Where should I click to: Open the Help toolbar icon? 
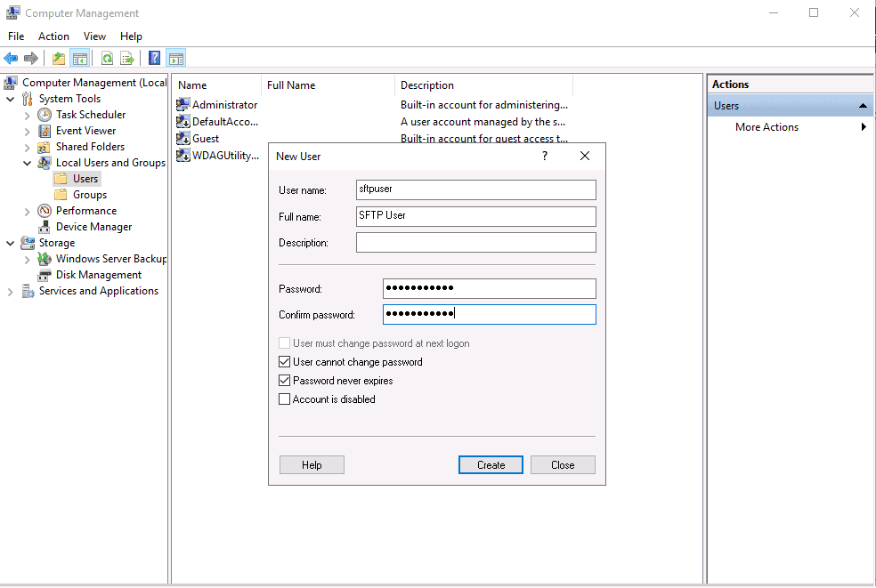154,58
